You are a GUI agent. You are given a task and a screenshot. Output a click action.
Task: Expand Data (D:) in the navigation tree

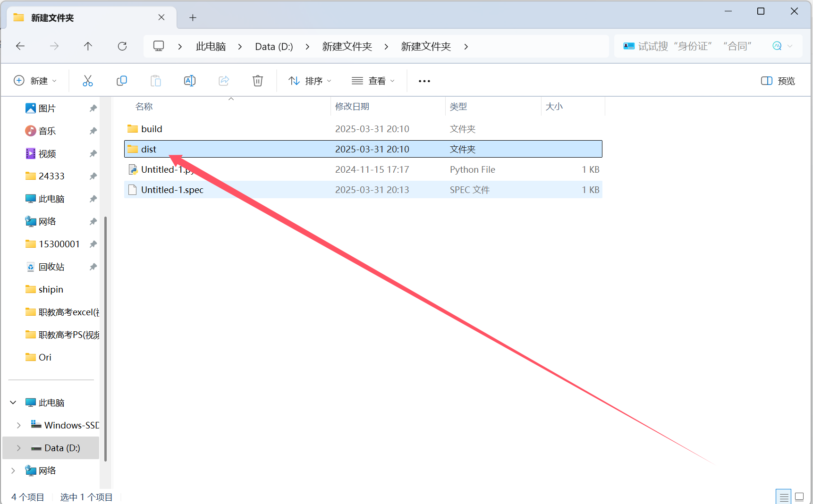tap(18, 448)
